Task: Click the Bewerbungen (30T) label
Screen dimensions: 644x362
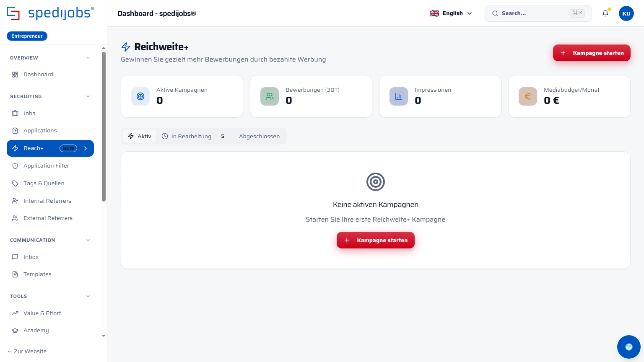Action: [x=312, y=90]
